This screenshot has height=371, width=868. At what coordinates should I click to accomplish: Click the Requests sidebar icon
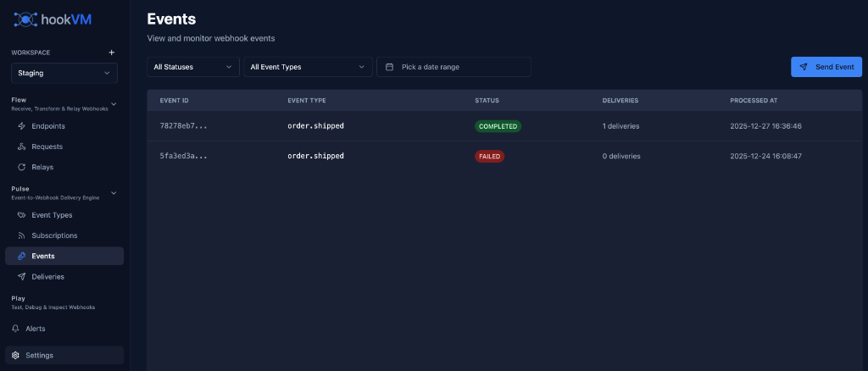click(x=22, y=147)
